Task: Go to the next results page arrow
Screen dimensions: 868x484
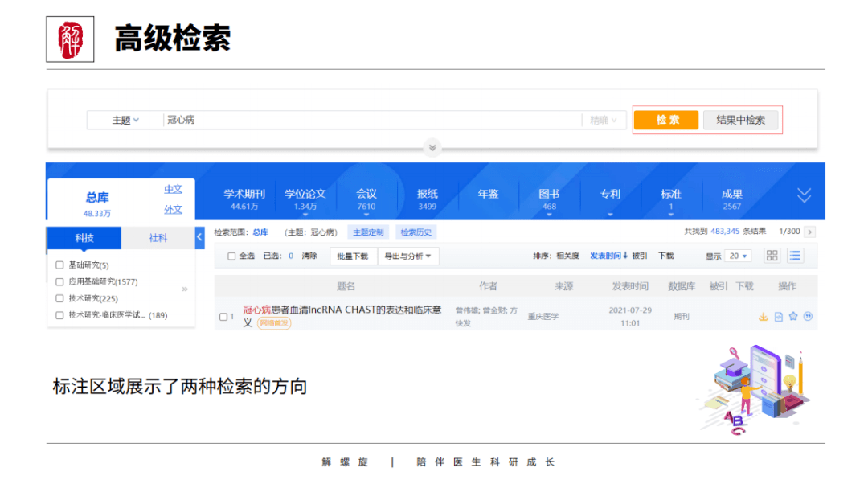Action: click(810, 232)
